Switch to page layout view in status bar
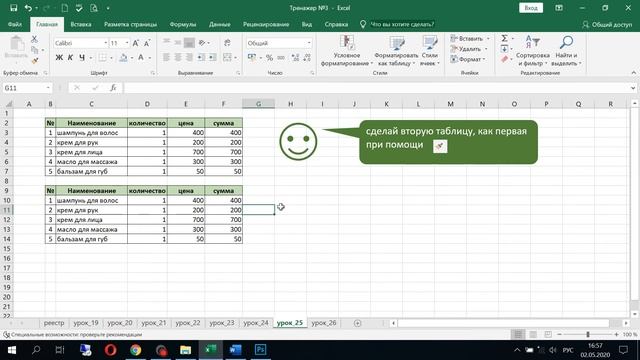 [x=533, y=335]
